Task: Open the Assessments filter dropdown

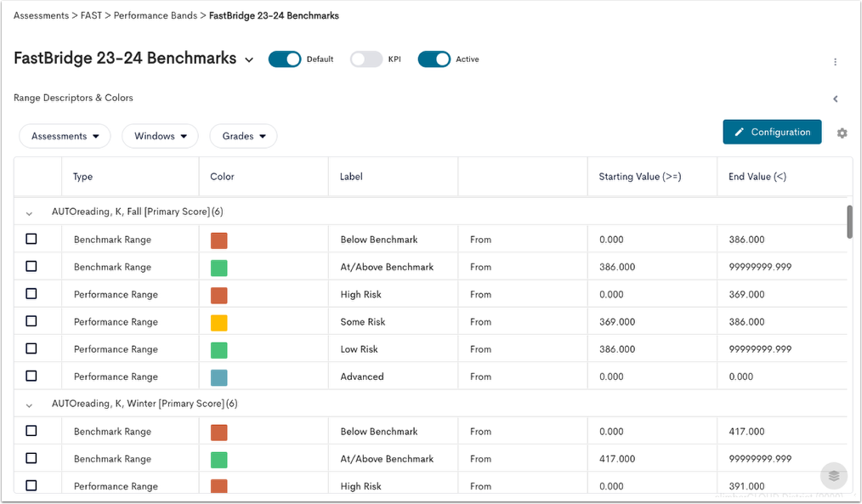Action: tap(65, 136)
